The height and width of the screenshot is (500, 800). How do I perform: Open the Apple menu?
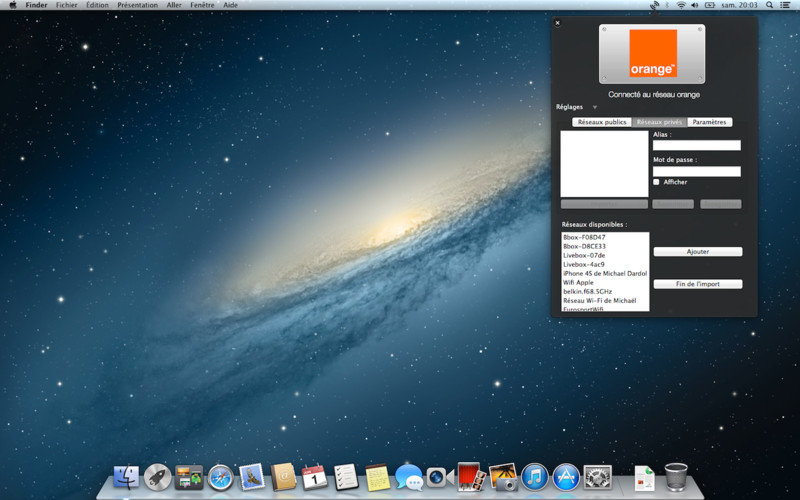pyautogui.click(x=13, y=5)
